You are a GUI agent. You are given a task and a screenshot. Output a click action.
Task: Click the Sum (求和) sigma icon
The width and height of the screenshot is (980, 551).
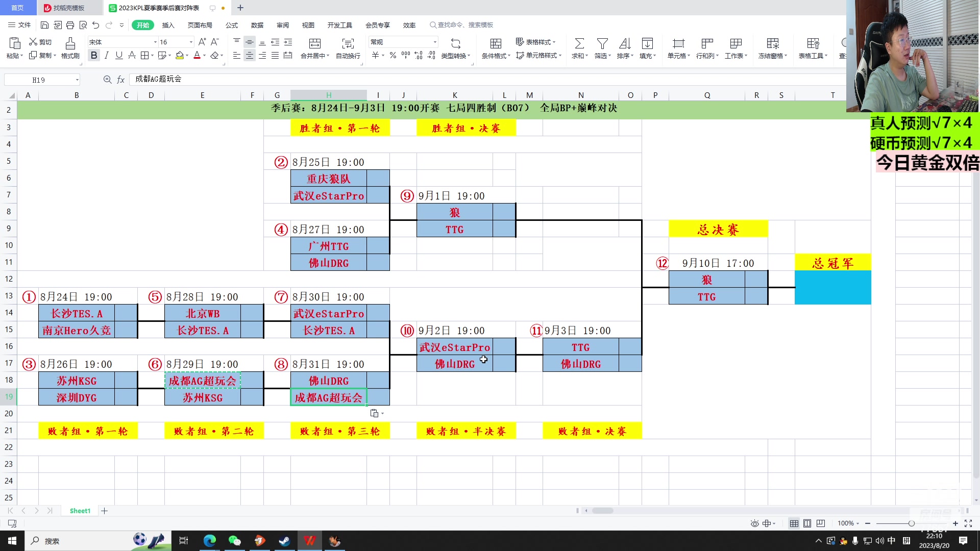[579, 43]
